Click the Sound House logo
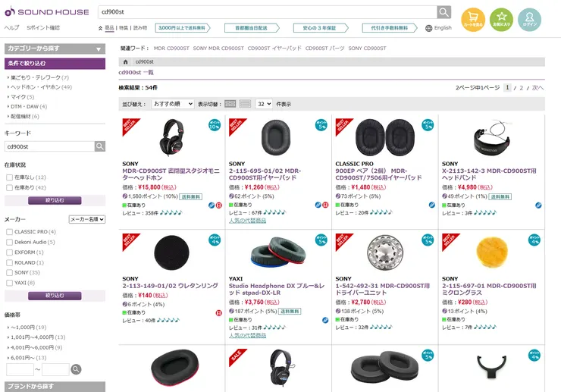 [x=45, y=12]
